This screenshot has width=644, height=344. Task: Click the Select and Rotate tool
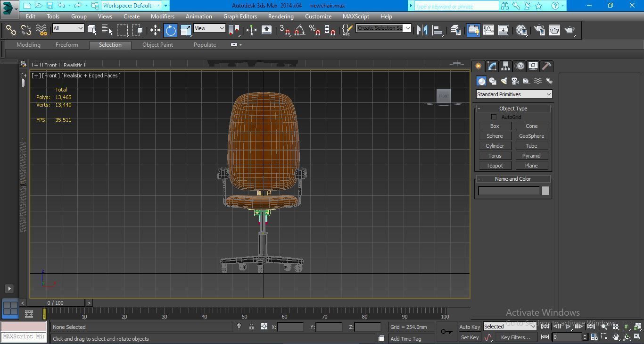[x=170, y=30]
